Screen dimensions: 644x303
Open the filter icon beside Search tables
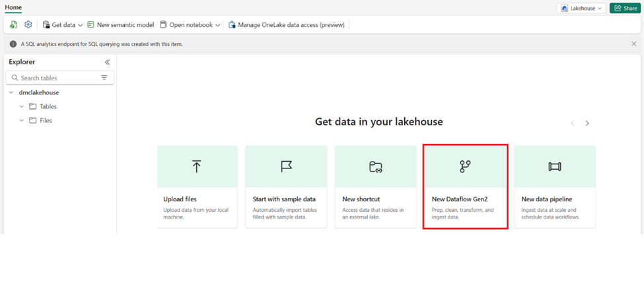[104, 78]
